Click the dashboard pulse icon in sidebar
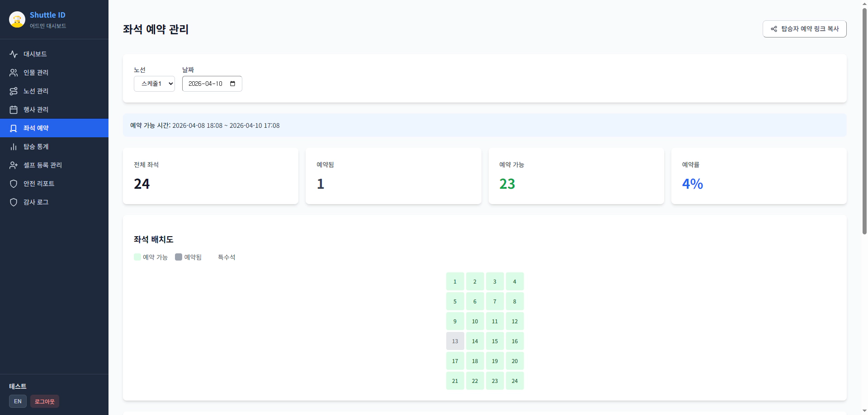The image size is (868, 415). pos(14,54)
